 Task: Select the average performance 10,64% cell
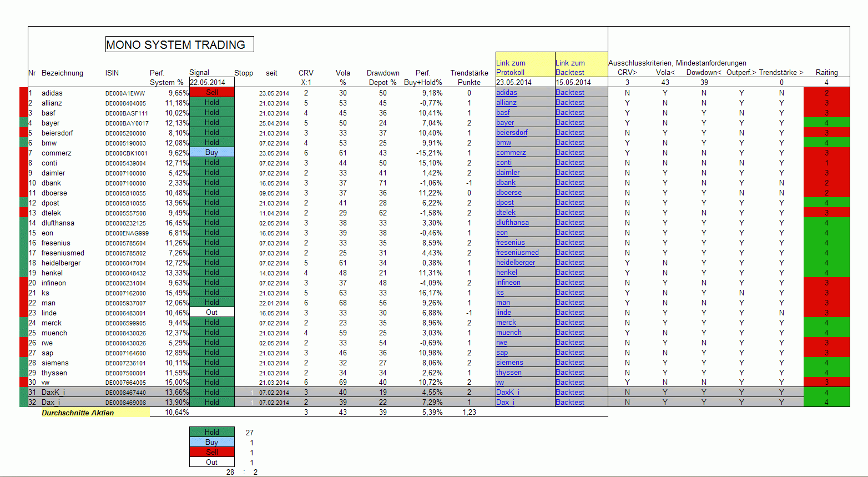177,413
